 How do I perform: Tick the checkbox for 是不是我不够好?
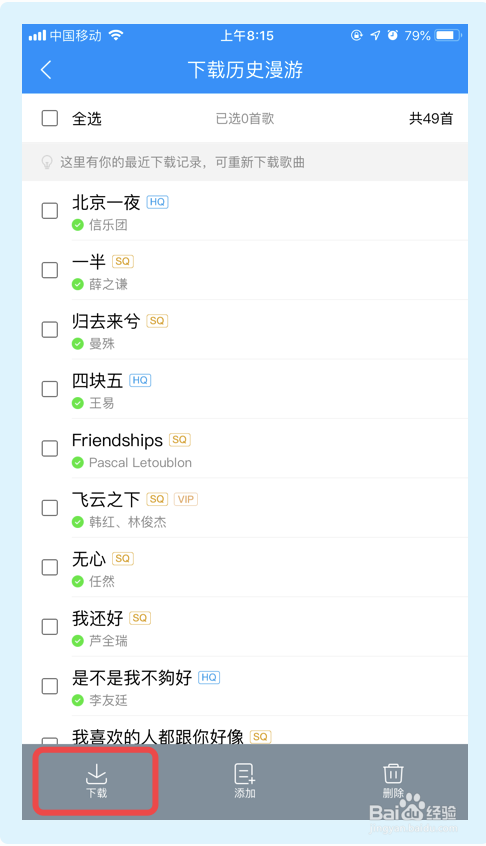(50, 686)
